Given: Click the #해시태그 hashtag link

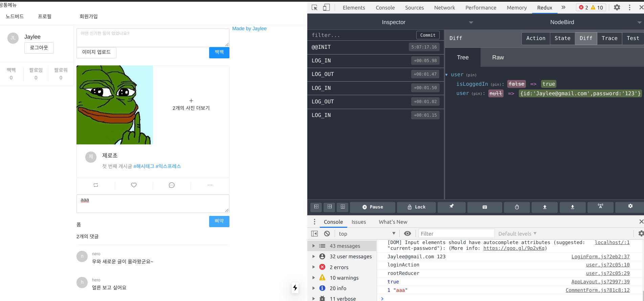Looking at the screenshot, I should coord(144,166).
